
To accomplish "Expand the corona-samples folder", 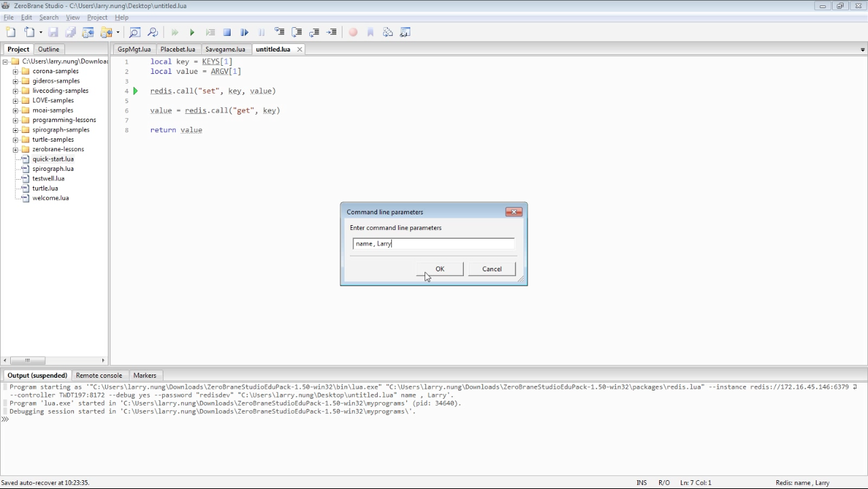I will (16, 71).
